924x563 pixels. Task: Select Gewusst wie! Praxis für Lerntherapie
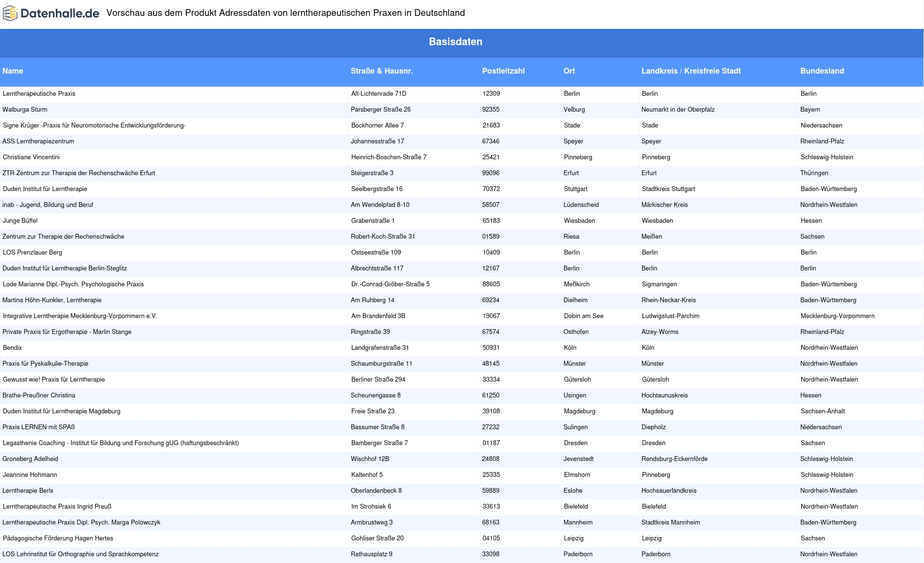tap(54, 380)
